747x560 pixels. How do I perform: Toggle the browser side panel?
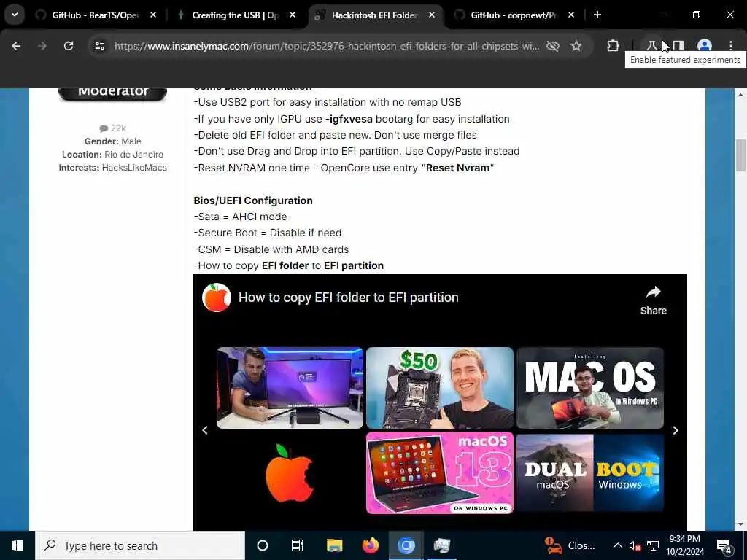click(x=678, y=46)
